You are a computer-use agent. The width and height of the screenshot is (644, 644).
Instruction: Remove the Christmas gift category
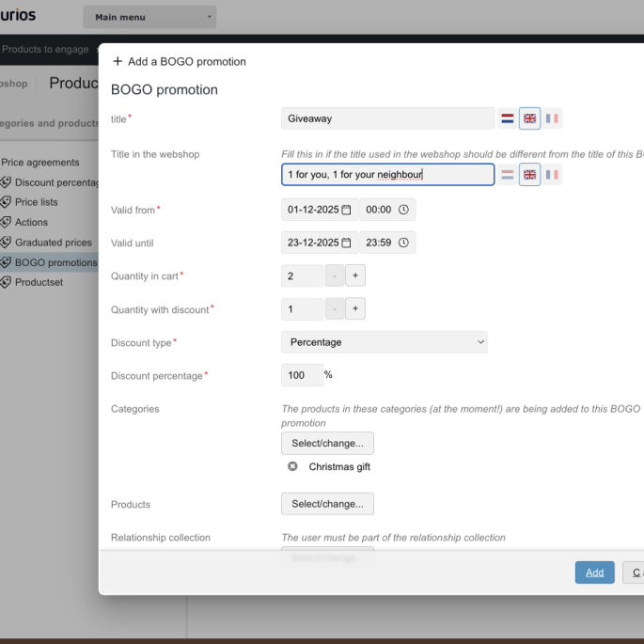pyautogui.click(x=292, y=466)
